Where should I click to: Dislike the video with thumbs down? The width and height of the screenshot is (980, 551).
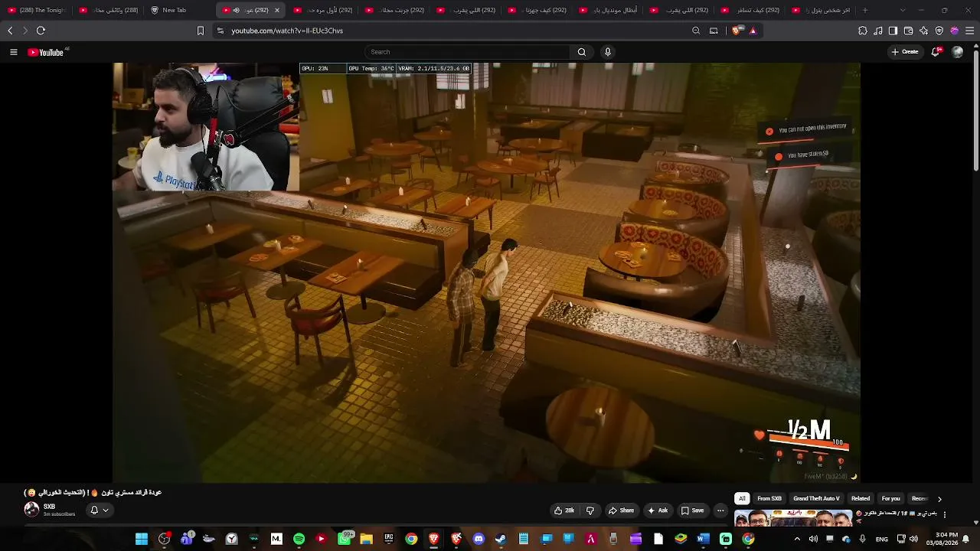pos(590,510)
